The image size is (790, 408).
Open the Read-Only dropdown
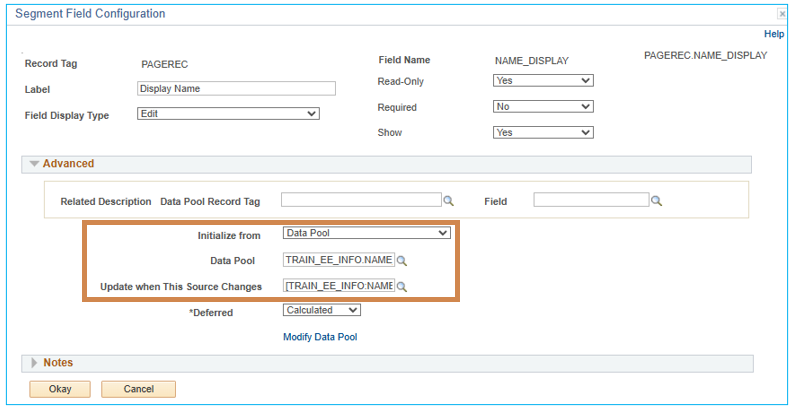543,80
